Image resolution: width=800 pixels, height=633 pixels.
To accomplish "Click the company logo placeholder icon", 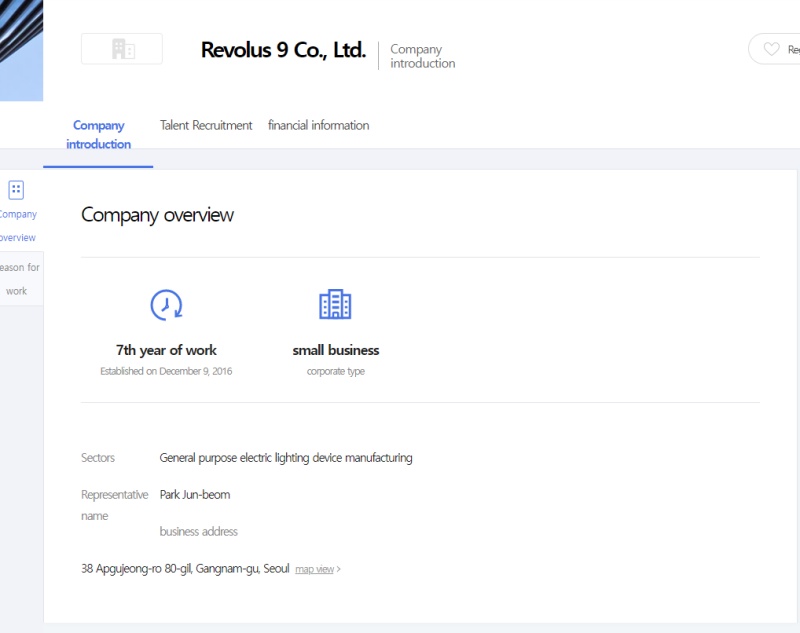I will [x=122, y=49].
